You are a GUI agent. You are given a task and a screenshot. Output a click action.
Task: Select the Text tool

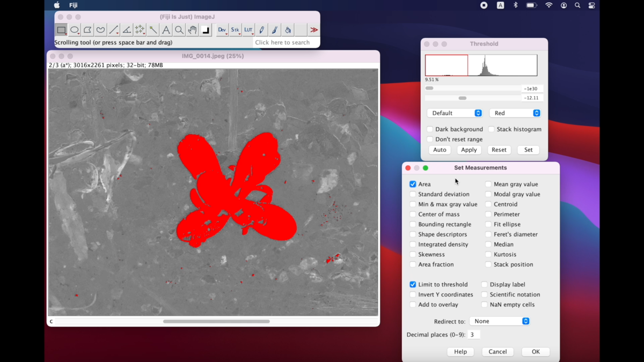[x=166, y=30]
